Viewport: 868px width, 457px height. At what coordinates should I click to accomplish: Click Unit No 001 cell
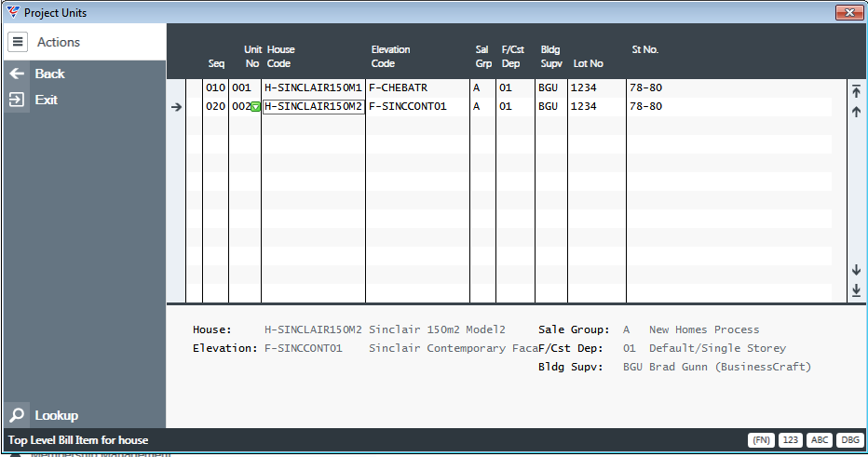pos(245,87)
